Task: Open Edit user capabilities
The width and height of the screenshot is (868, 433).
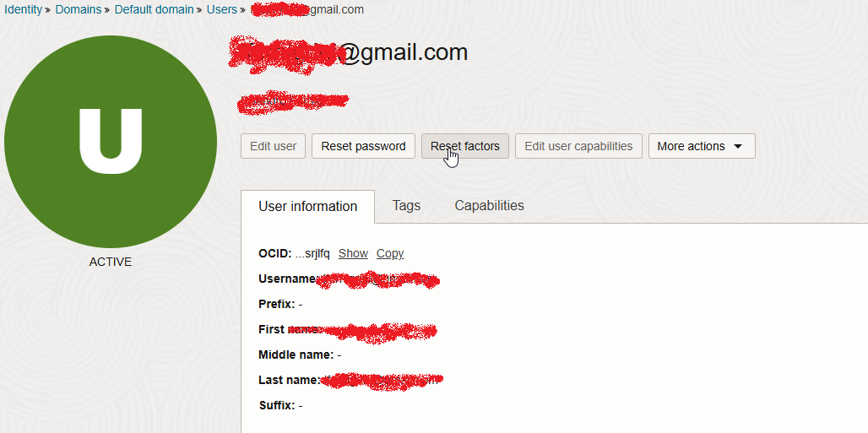Action: (x=578, y=146)
